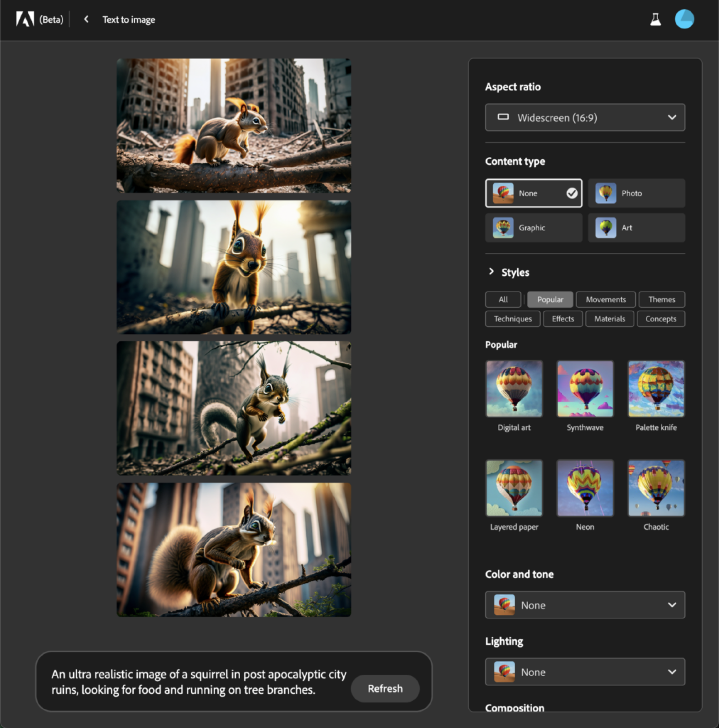
Task: Click the squirrel prompt text field
Action: pyautogui.click(x=198, y=682)
